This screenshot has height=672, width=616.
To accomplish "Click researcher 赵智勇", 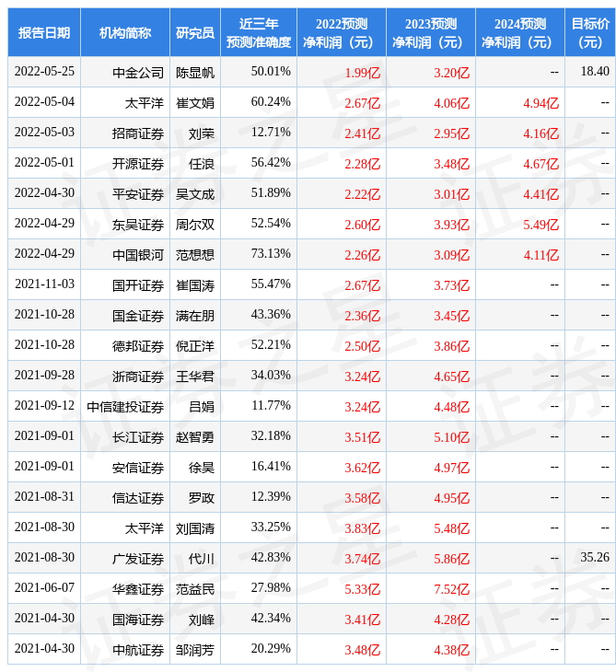I will (195, 437).
